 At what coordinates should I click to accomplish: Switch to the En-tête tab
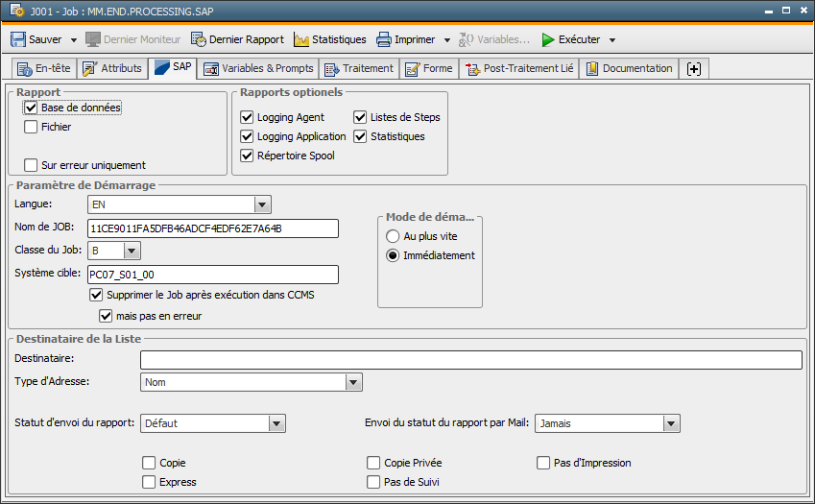(43, 69)
